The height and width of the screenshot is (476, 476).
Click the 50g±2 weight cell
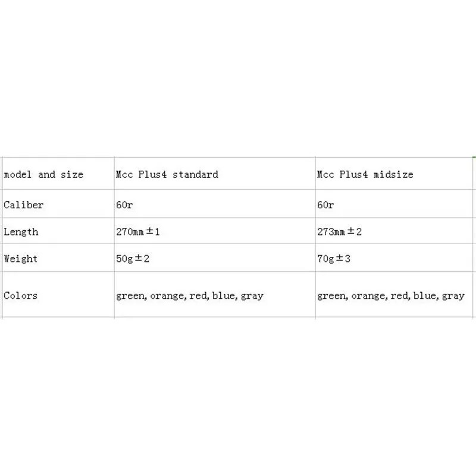tap(134, 259)
